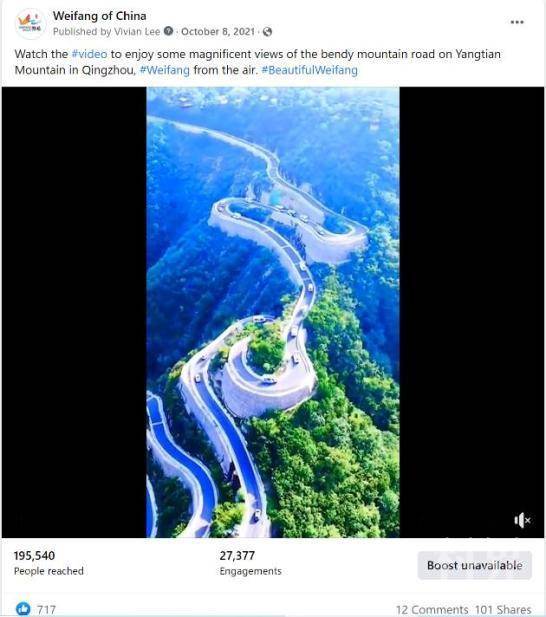
Task: Open the October 8, 2021 timestamp
Action: point(218,31)
